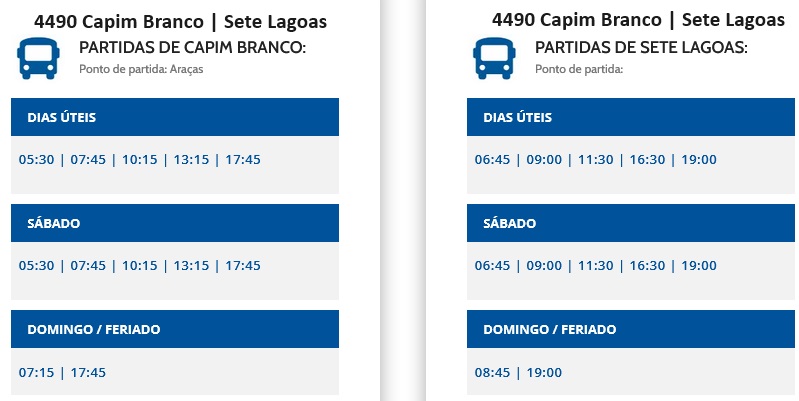Select the Dias Úteis header under Sete Lagoas departures
Screen dimensions: 799x401
click(x=631, y=117)
